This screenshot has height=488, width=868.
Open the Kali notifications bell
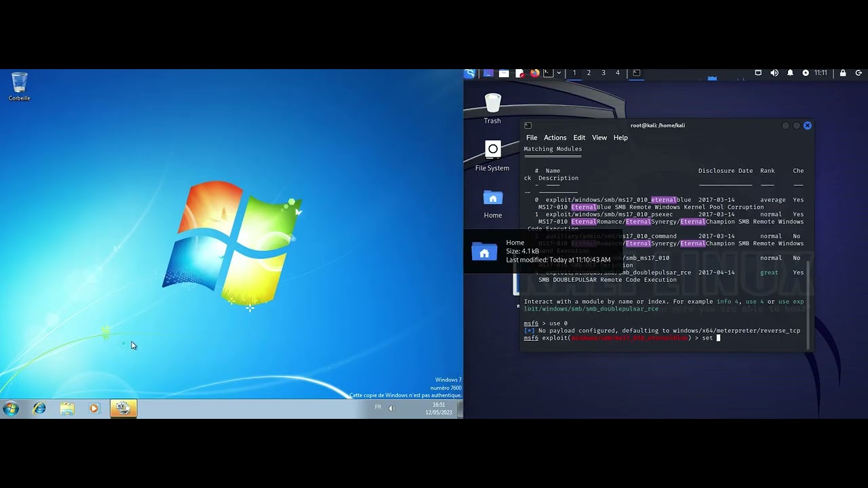click(790, 73)
